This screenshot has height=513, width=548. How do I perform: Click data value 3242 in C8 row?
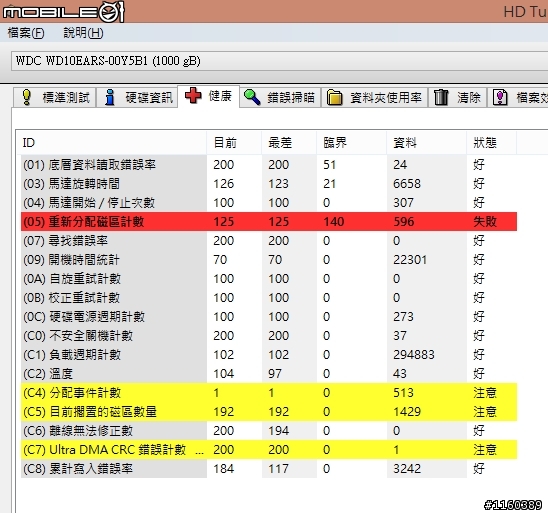407,469
